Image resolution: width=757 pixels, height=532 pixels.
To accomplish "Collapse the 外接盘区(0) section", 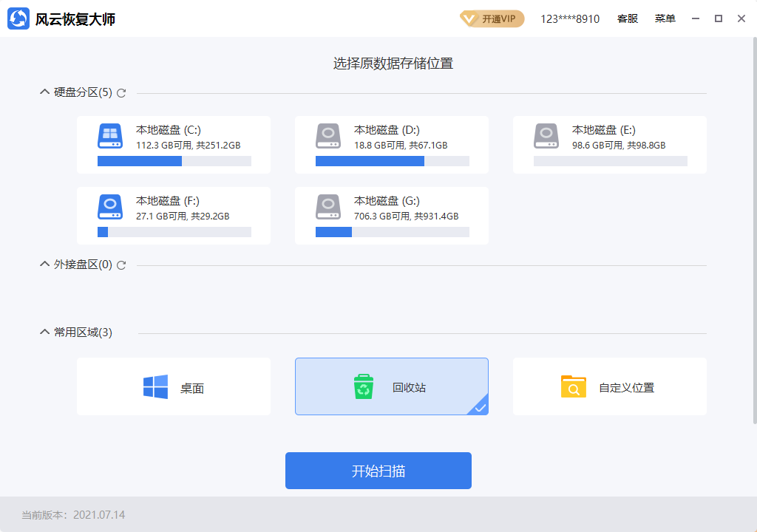I will (44, 264).
